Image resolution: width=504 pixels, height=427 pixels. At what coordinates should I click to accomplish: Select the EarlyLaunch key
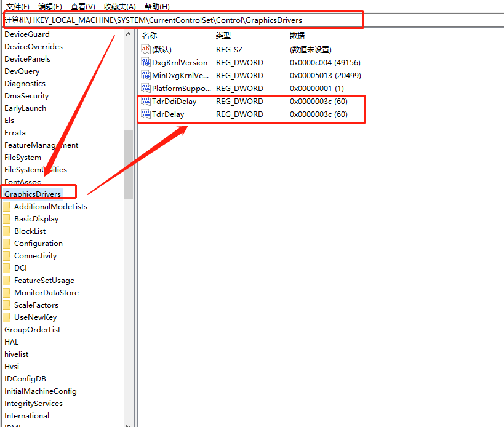coord(25,108)
